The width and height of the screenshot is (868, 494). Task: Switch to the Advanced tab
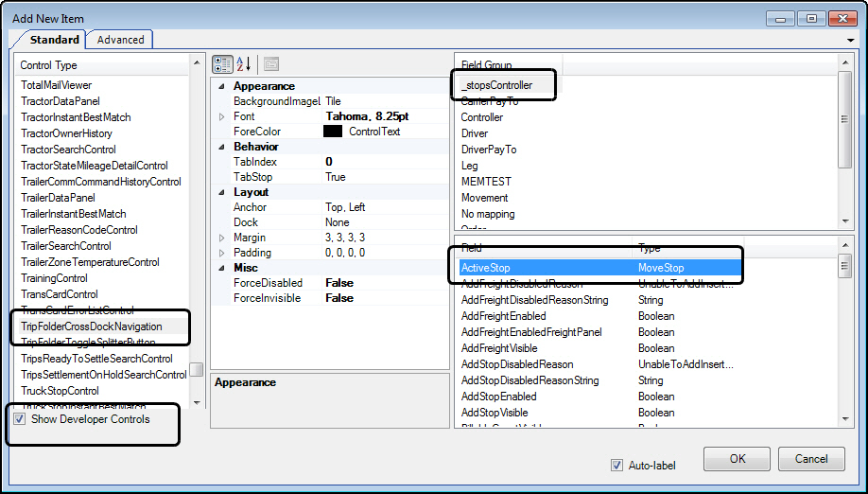tap(120, 40)
